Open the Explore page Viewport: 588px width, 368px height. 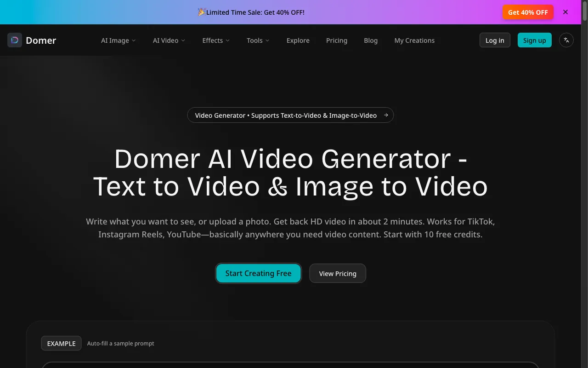pos(298,40)
